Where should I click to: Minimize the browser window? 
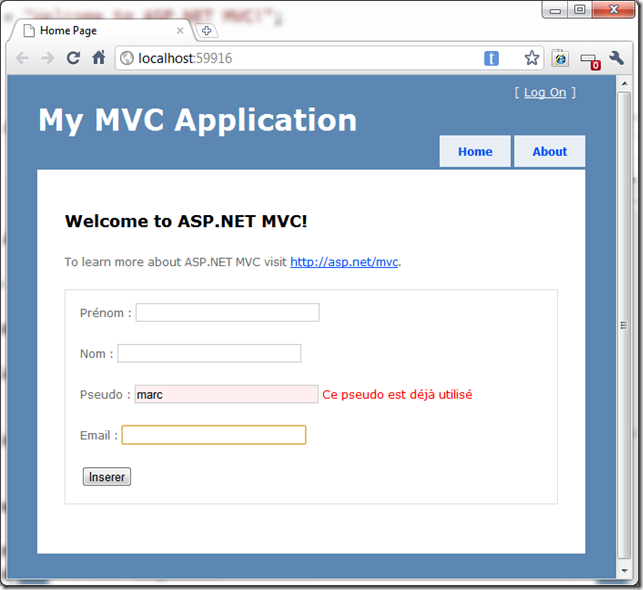coord(555,10)
